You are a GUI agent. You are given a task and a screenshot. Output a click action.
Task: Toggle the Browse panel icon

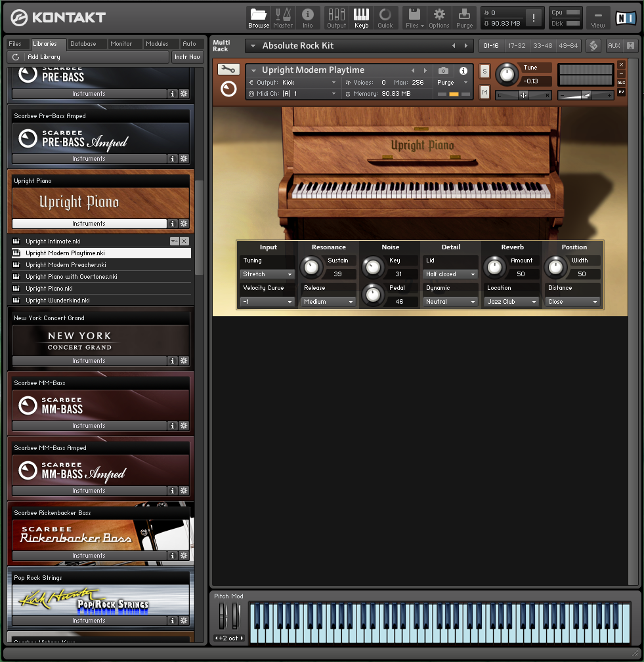click(x=258, y=18)
